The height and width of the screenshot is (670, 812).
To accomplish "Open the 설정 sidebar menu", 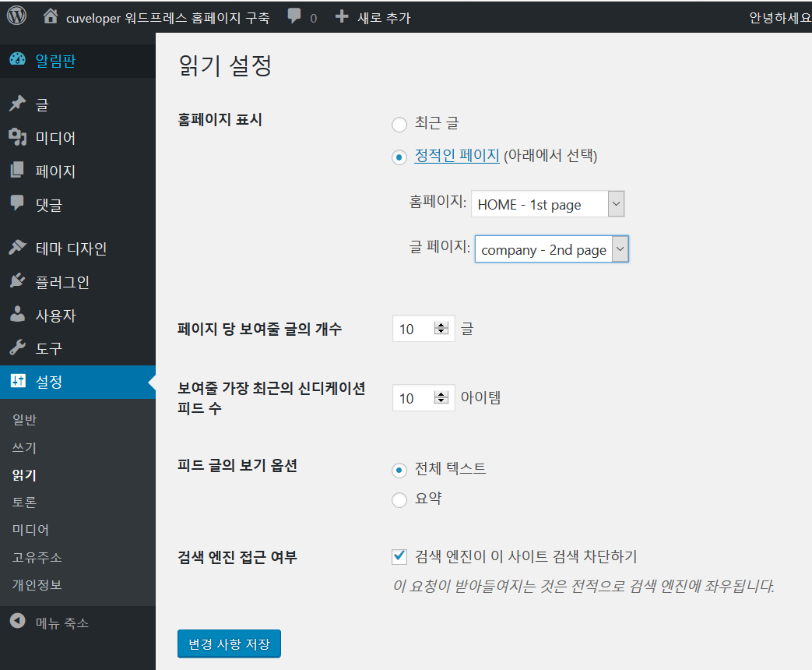I will 78,382.
